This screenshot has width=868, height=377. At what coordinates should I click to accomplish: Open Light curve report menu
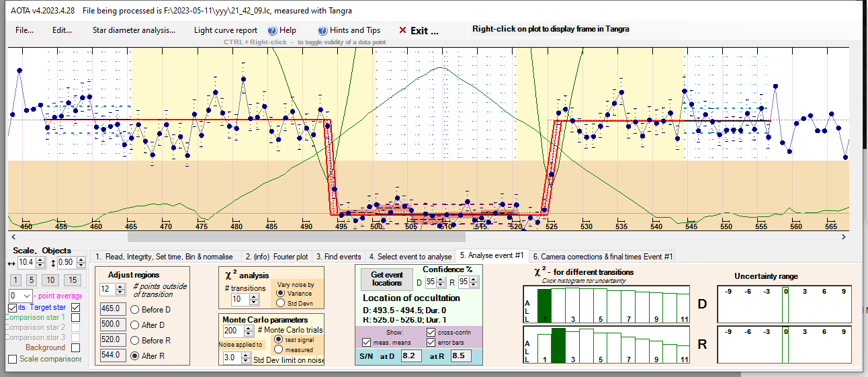226,30
